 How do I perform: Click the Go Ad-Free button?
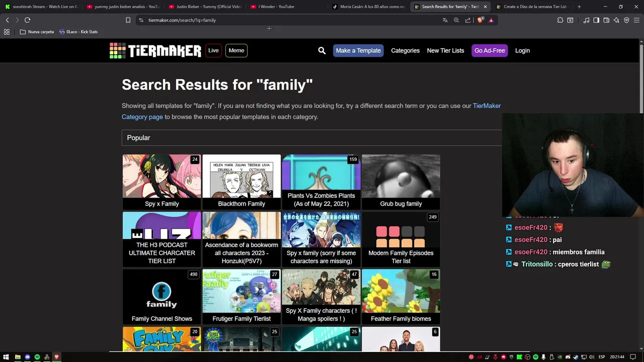490,50
